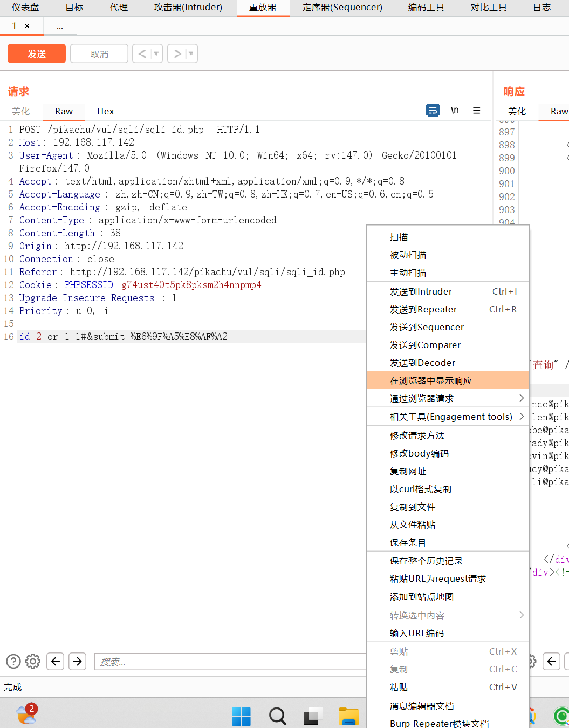Open File Explorer from the taskbar
Image resolution: width=569 pixels, height=728 pixels.
[x=349, y=716]
